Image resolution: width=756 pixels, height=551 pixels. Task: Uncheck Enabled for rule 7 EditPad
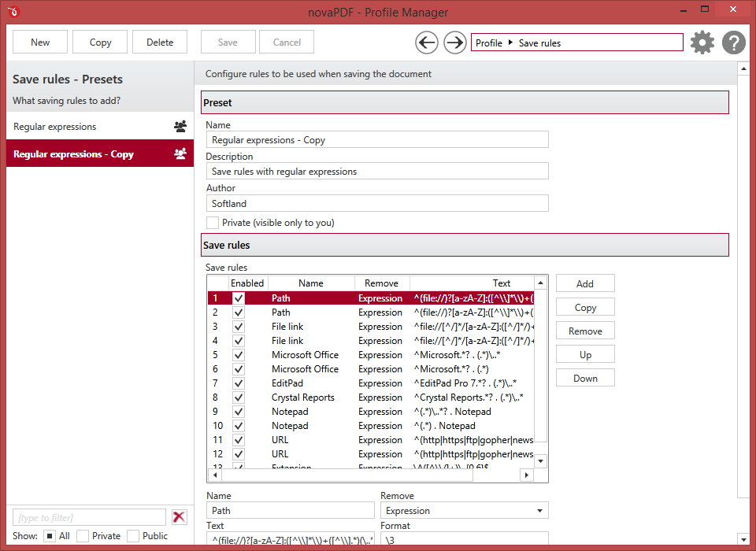tap(238, 383)
